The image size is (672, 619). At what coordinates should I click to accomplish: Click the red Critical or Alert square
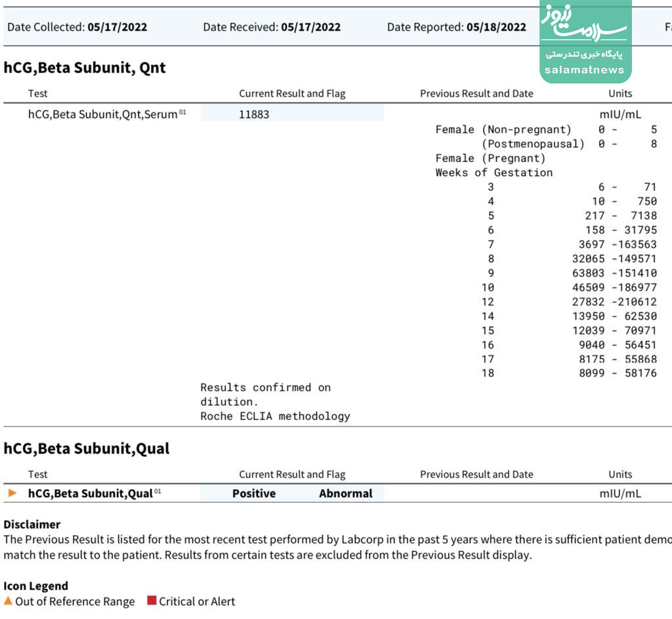point(152,601)
